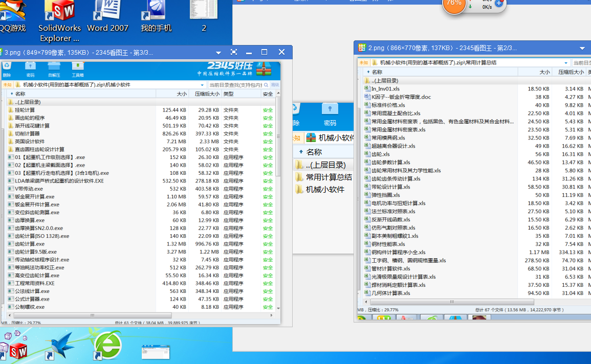Click 密码 password icon in 3.png window
The height and width of the screenshot is (364, 591).
pyautogui.click(x=30, y=70)
